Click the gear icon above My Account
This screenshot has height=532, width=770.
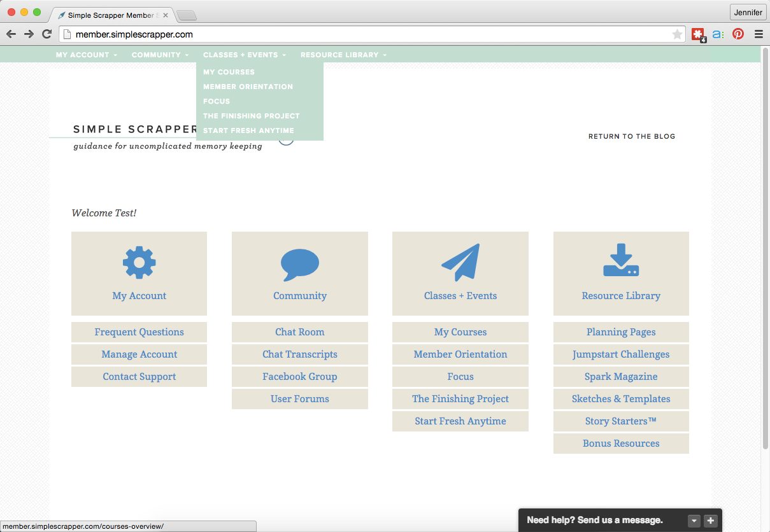pyautogui.click(x=139, y=262)
